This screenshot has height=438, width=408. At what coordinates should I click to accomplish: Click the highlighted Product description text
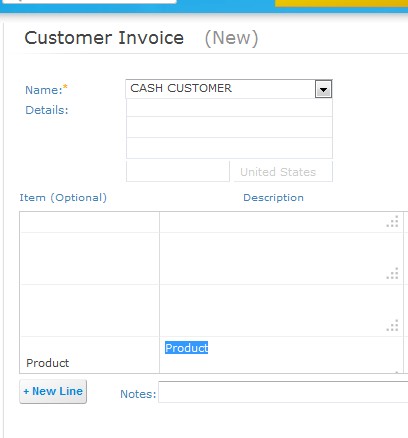(187, 348)
